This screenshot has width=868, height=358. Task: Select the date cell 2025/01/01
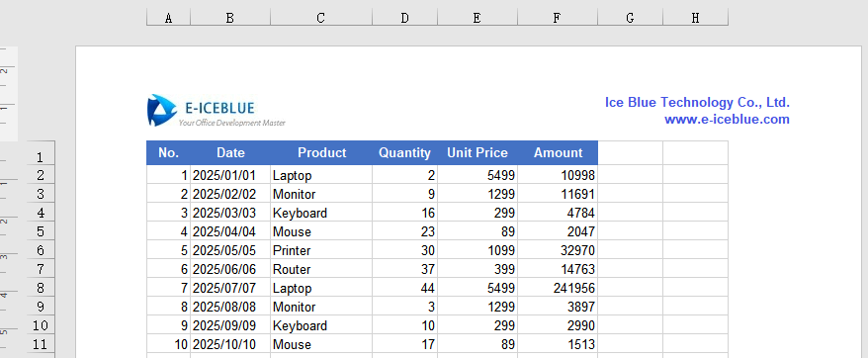(230, 175)
